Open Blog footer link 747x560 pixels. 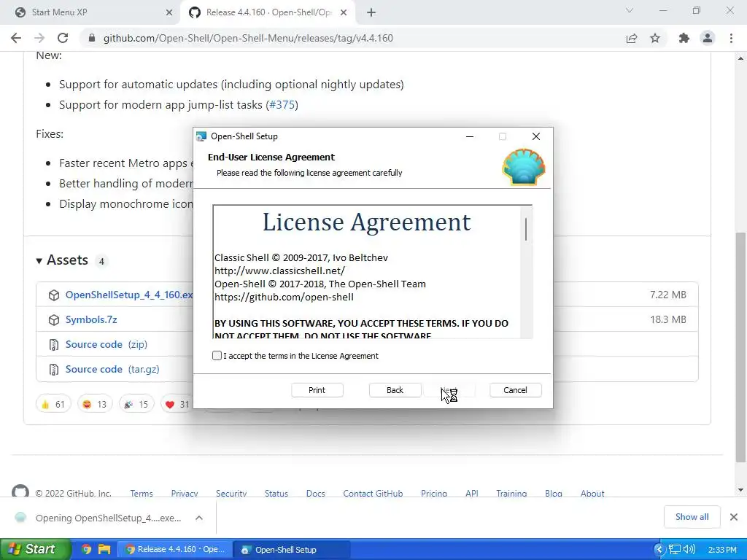tap(554, 494)
